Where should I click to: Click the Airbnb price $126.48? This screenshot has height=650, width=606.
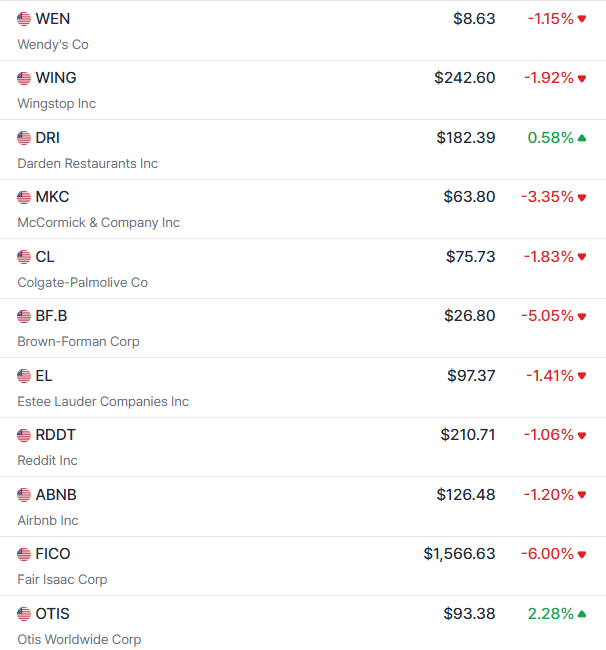[466, 495]
